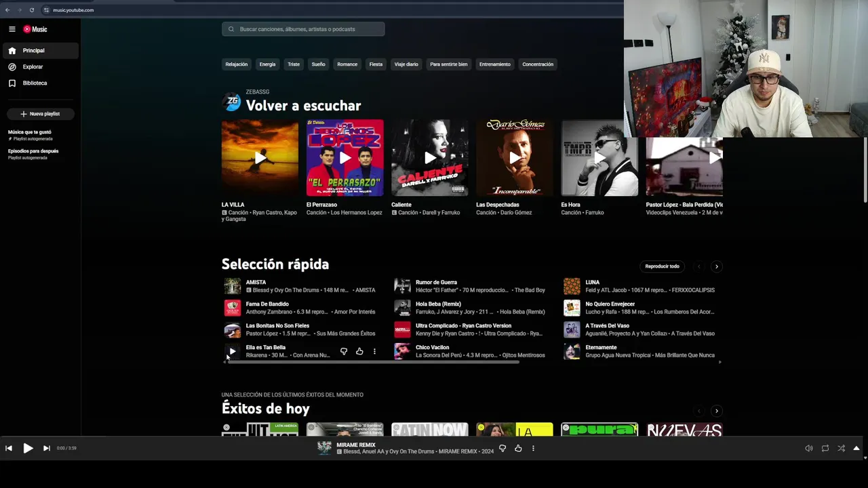Select the Sueño mood chip
The height and width of the screenshot is (488, 868).
pyautogui.click(x=319, y=64)
